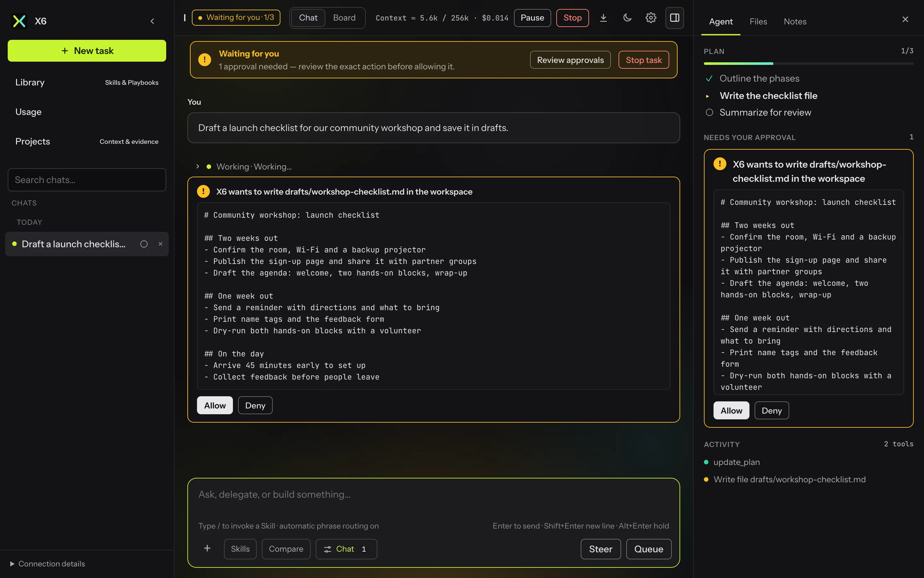
Task: Open the Notes tab
Action: coord(795,22)
